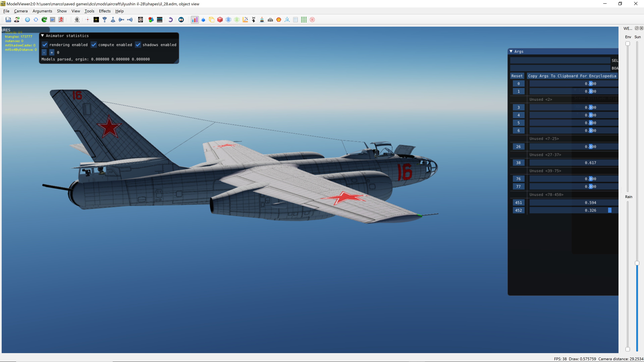Viewport: 644px width, 362px height.
Task: Click the argument 38 slider showing 0.617
Action: click(x=574, y=163)
